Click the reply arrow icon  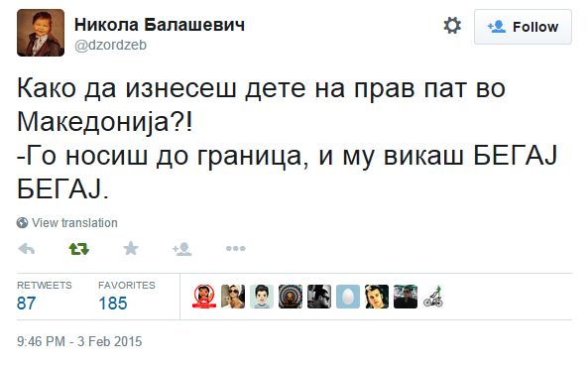click(26, 249)
